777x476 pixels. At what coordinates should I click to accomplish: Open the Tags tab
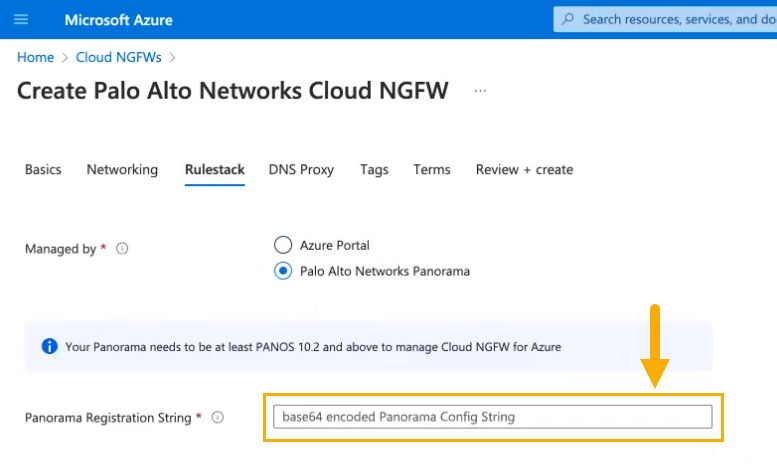click(x=374, y=170)
